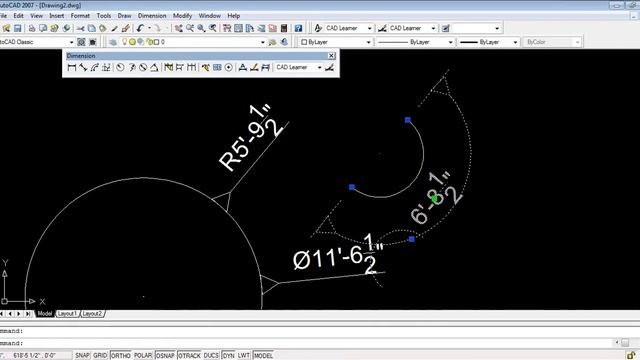Open the Edit menu
Image resolution: width=640 pixels, height=360 pixels.
18,16
